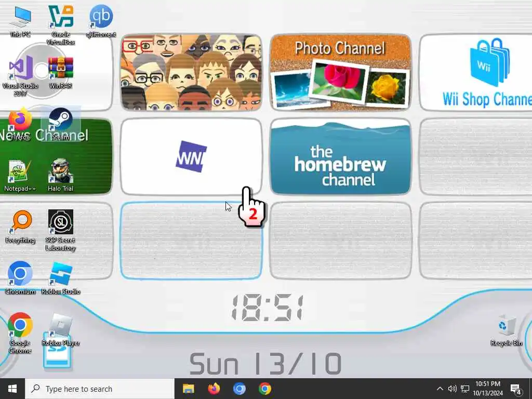This screenshot has width=532, height=399.
Task: Open the Chromium desktop shortcut
Action: [20, 278]
